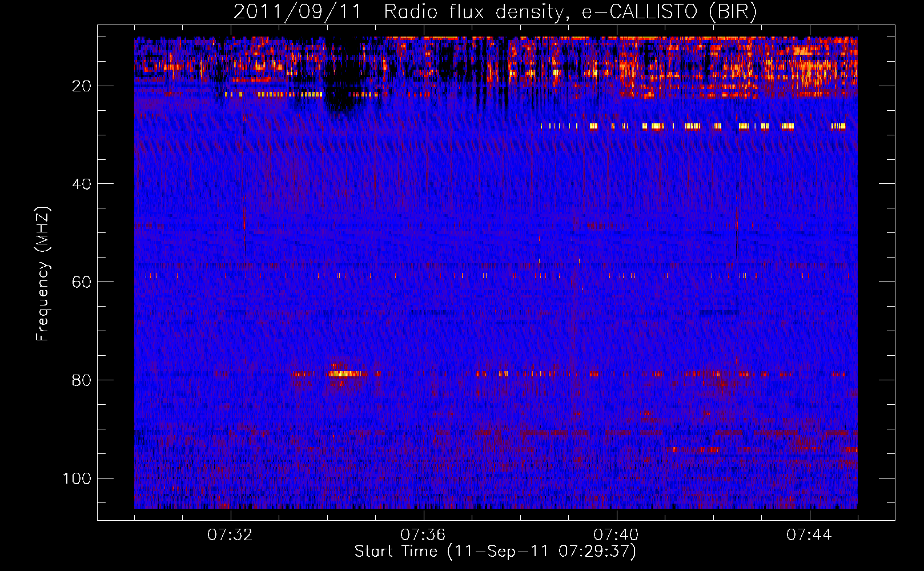Click the plot title '2011/09/11 Radio flux density, e-CALLISTO (BIR)'
The image size is (924, 571).
pos(495,11)
